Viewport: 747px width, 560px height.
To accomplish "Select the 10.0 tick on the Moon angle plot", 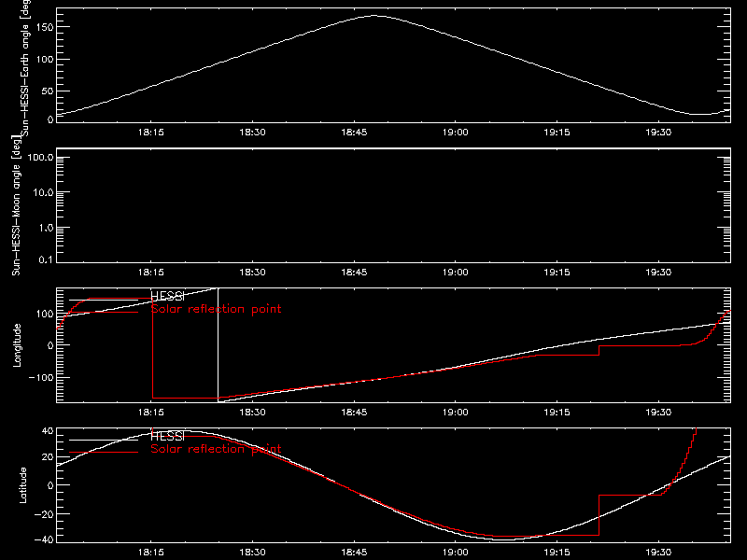I will 43,192.
